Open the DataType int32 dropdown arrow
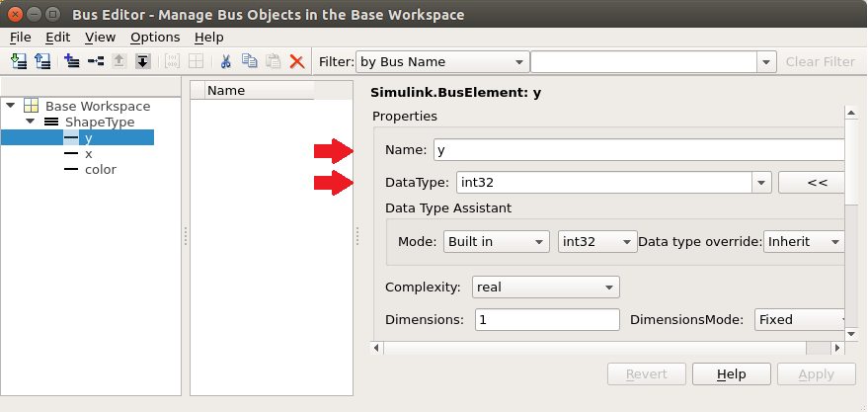868x412 pixels. coord(761,182)
